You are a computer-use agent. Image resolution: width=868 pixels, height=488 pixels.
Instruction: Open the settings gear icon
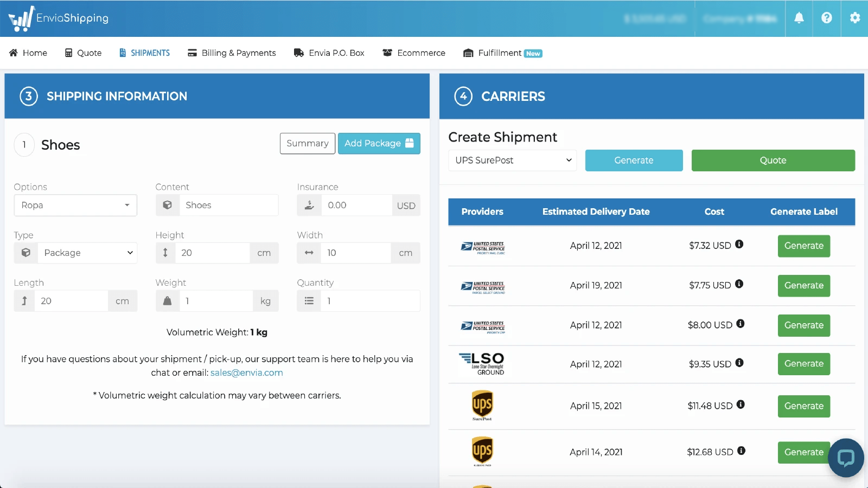click(855, 18)
